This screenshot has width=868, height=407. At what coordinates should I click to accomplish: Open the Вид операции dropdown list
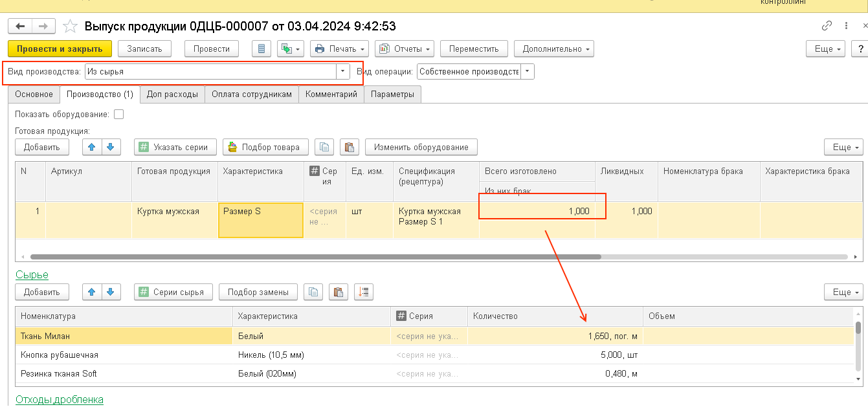click(528, 71)
